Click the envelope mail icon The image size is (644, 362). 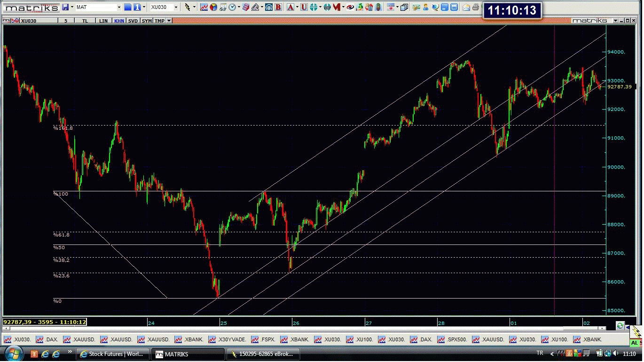pos(466,7)
